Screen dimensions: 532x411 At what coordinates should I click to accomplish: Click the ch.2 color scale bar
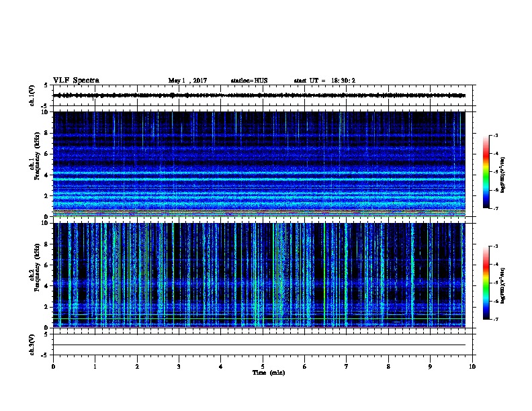486,283
